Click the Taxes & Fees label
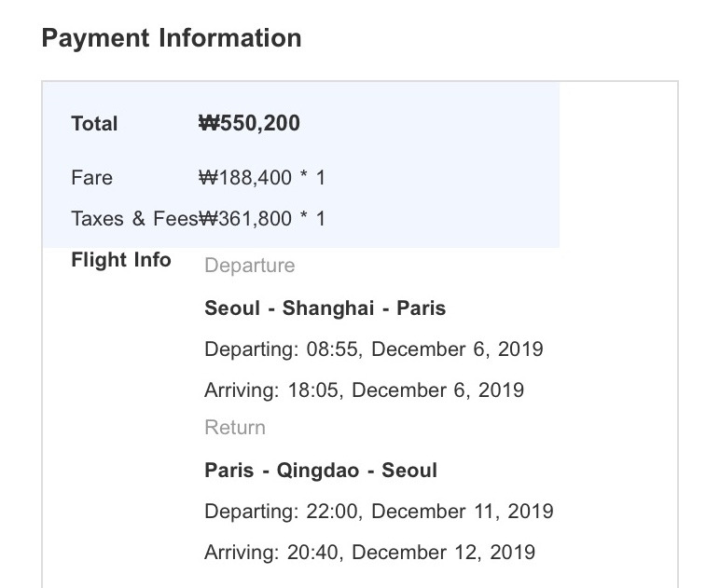This screenshot has width=720, height=588. pos(134,219)
